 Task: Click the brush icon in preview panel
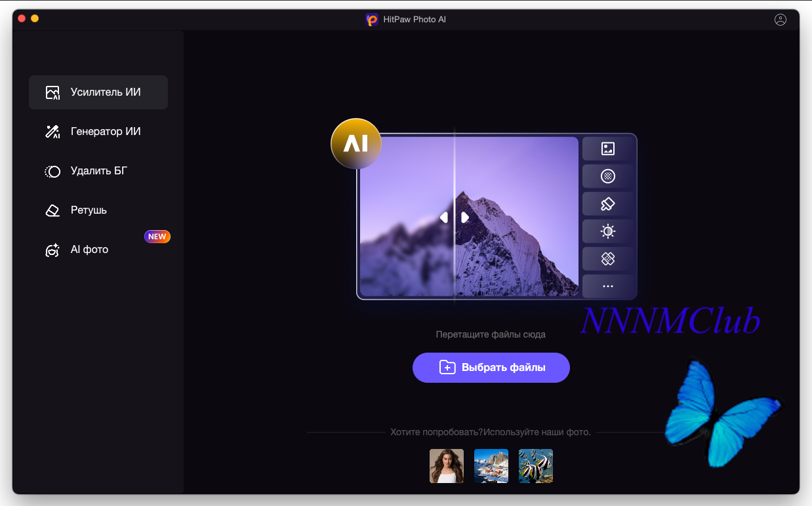tap(608, 204)
